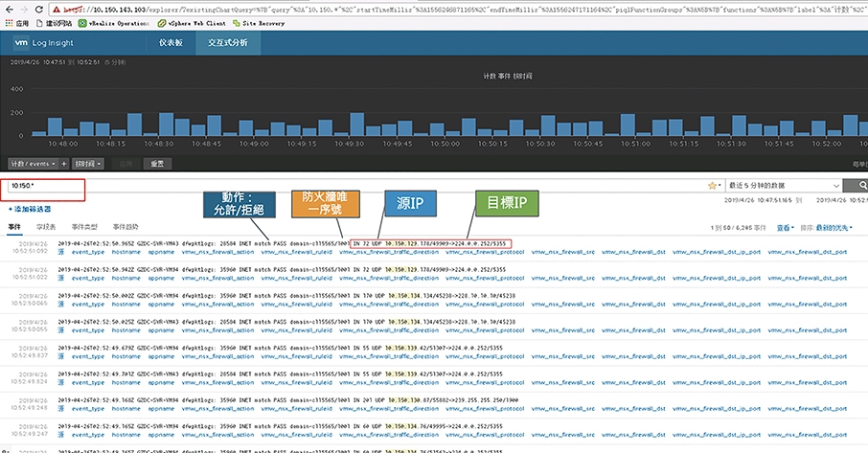Click the 源 source icon for event 10:52:49.248
868x453 pixels.
pos(61,408)
